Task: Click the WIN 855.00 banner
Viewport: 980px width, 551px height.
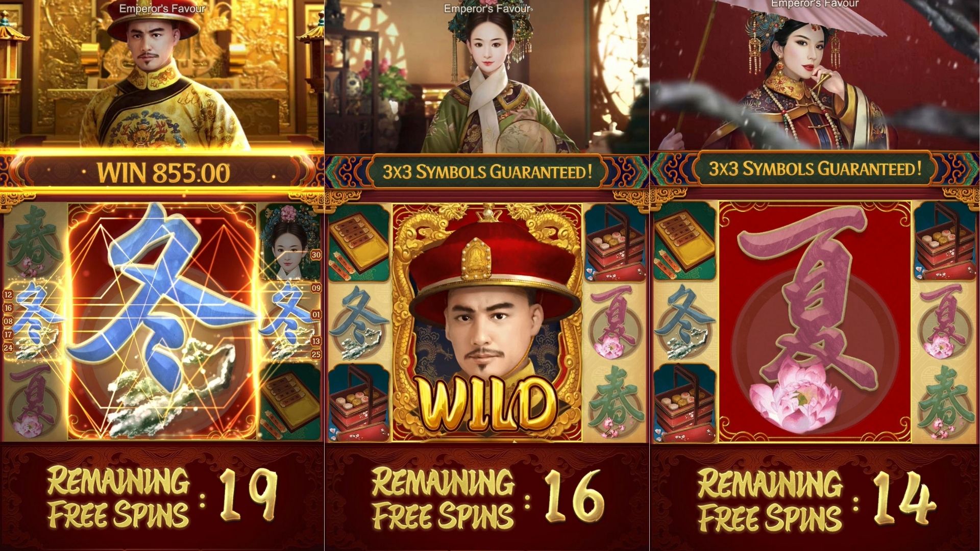Action: [x=162, y=172]
